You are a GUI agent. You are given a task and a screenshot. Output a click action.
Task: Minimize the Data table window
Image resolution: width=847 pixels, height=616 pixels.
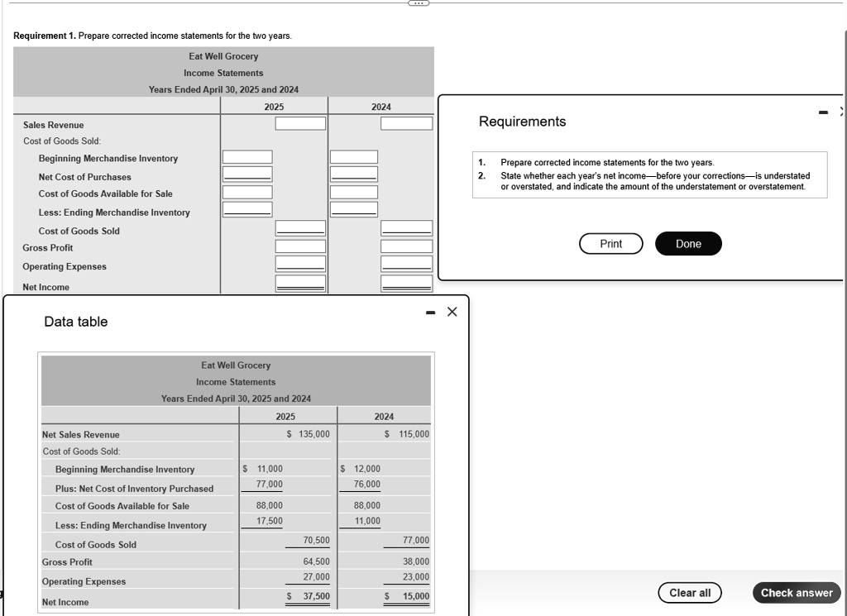coord(429,312)
